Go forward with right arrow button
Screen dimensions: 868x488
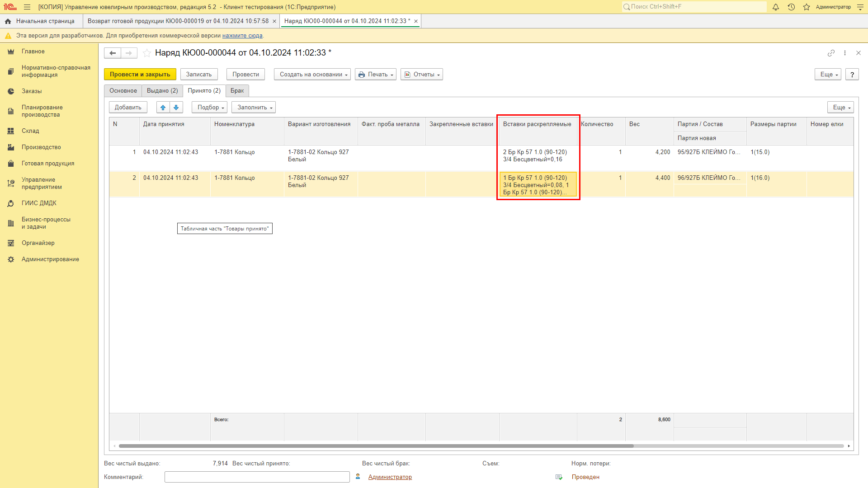(x=129, y=53)
